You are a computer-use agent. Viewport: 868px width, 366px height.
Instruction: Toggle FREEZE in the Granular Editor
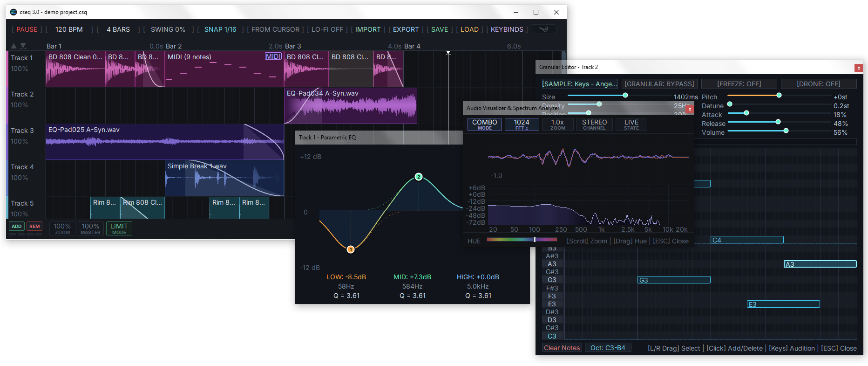[739, 84]
